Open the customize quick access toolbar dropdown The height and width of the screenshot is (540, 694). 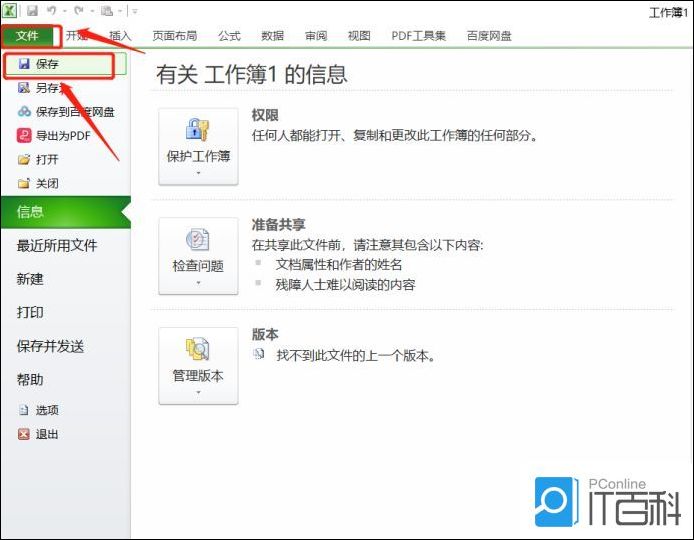tap(135, 11)
